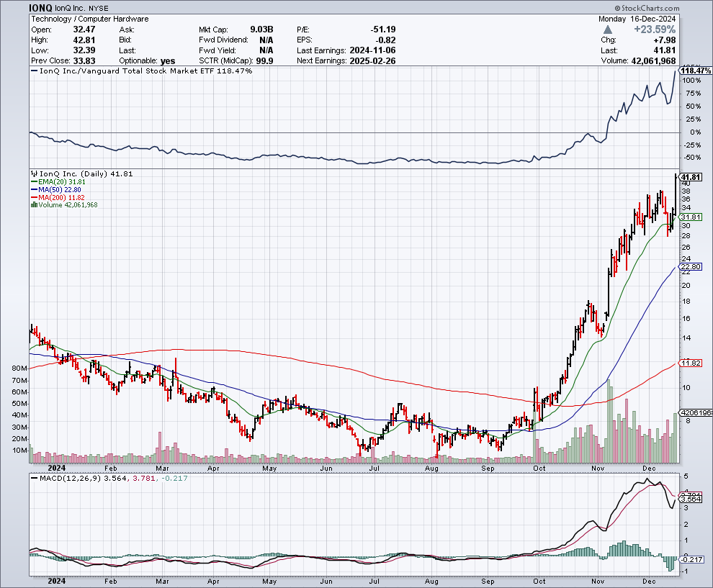This screenshot has height=588, width=713.
Task: Click the 41.81 last price flag on price axis
Action: pyautogui.click(x=691, y=177)
